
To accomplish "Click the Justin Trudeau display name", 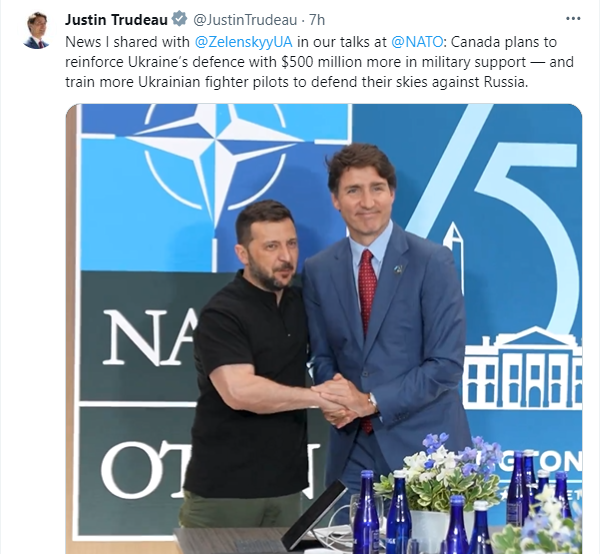I will (x=116, y=20).
